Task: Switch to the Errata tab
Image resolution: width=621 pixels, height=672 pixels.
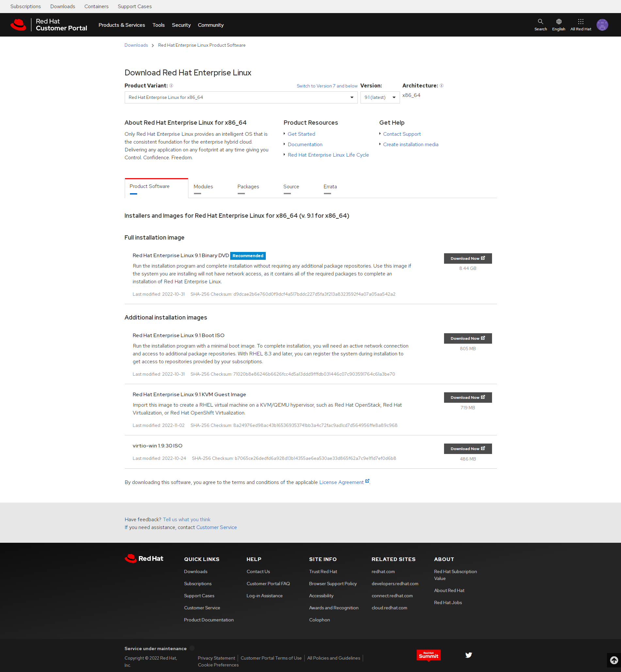Action: (x=330, y=187)
